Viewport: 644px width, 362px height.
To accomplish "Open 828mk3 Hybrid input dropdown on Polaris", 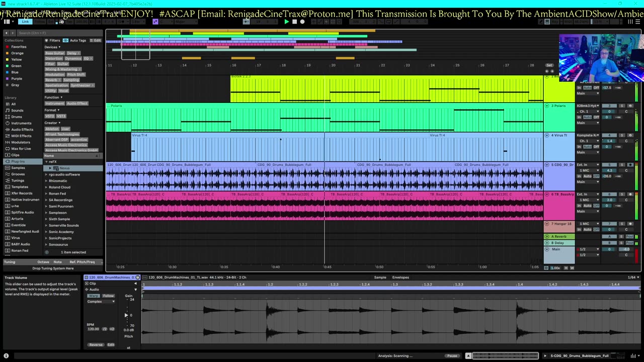I will coord(588,106).
